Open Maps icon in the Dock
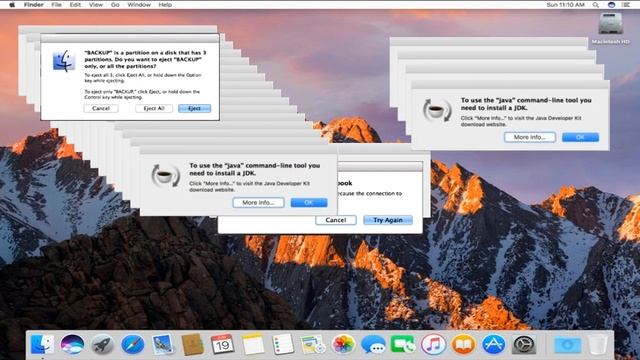 coord(313,344)
